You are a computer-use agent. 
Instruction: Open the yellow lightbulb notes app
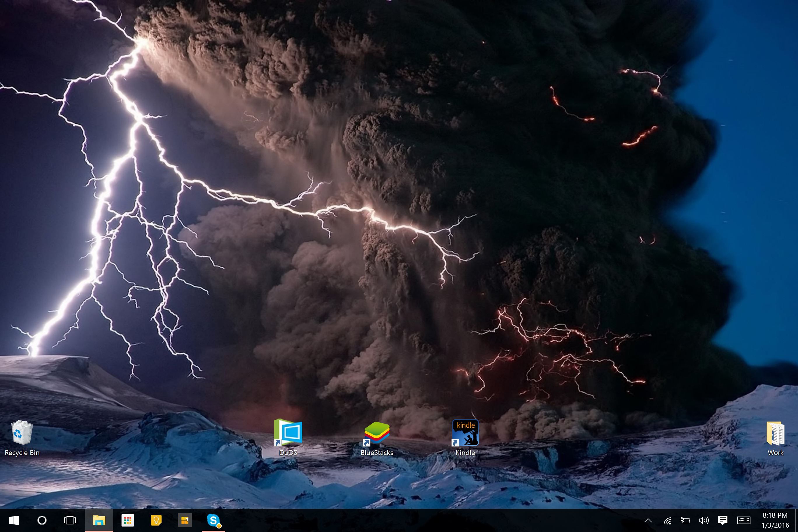[156, 520]
